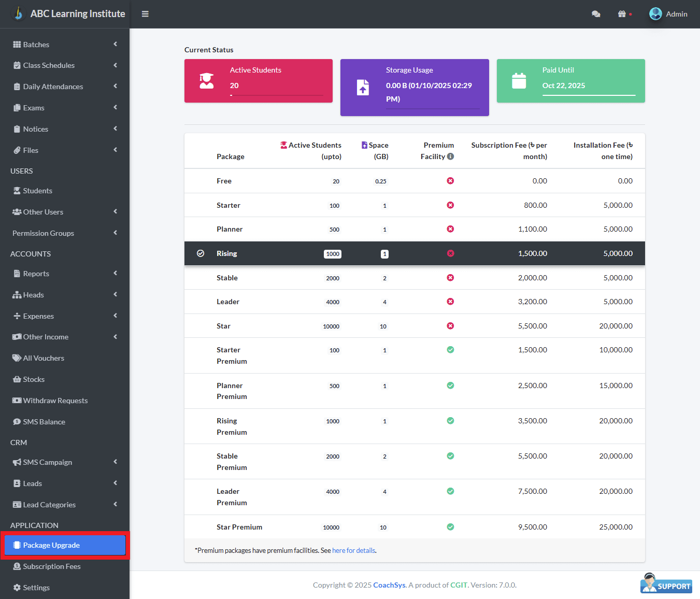Image resolution: width=700 pixels, height=599 pixels.
Task: Click the selected checkmark on Rising package
Action: pyautogui.click(x=201, y=253)
